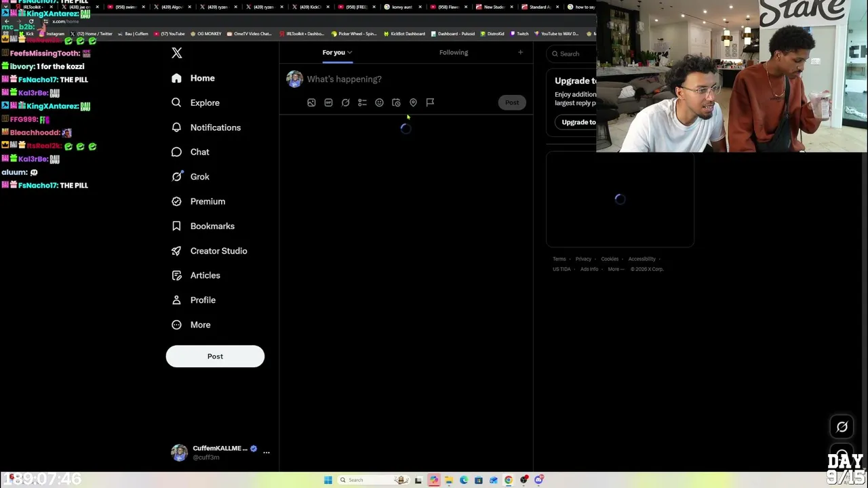Viewport: 868px width, 488px height.
Task: Open the Cookies footer link
Action: click(x=610, y=259)
